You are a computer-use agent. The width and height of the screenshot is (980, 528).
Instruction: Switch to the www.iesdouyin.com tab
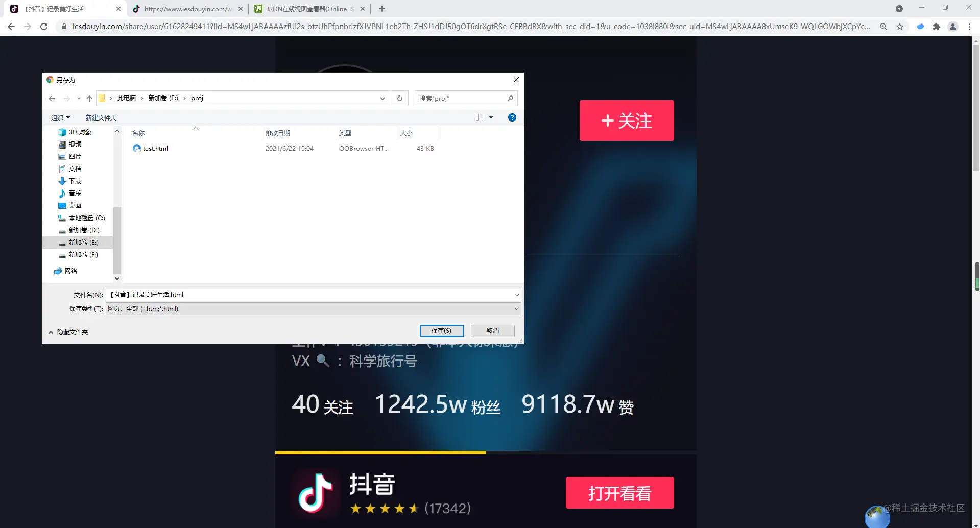point(186,9)
